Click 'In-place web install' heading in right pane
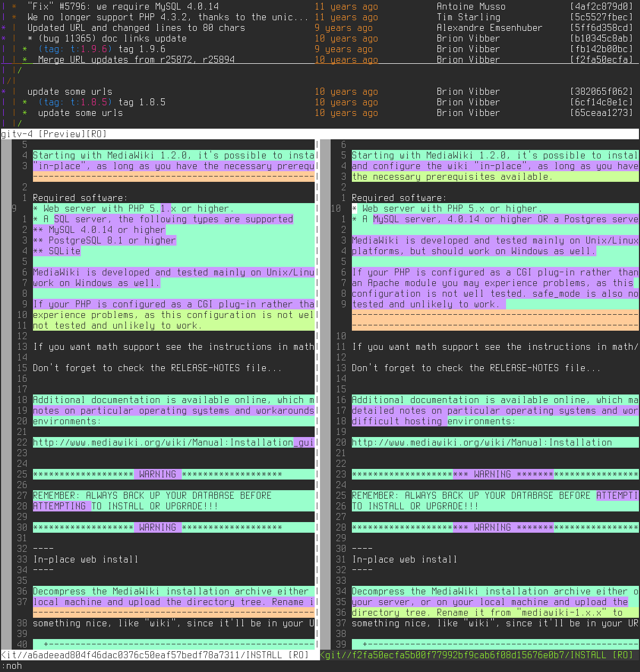The image size is (640, 672). (x=405, y=559)
